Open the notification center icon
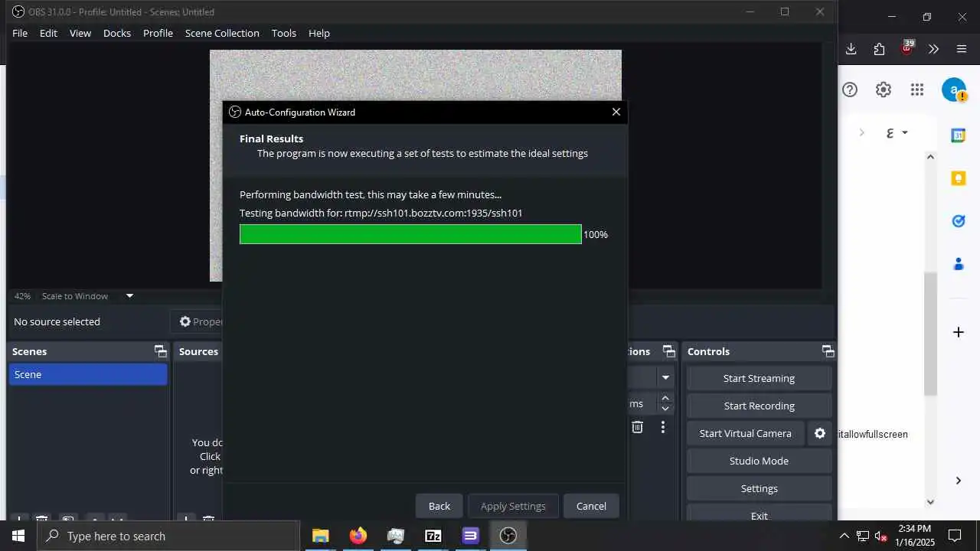980x551 pixels. (955, 536)
